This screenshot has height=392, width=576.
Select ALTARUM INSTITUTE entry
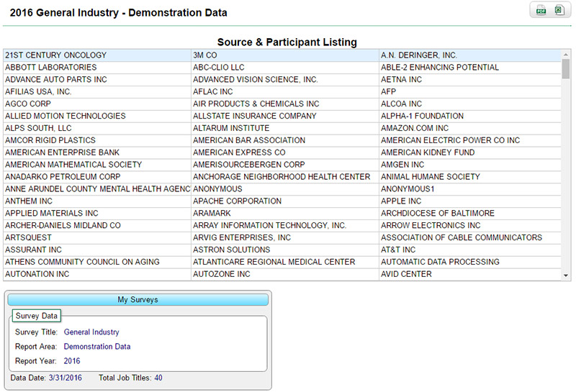tap(285, 128)
